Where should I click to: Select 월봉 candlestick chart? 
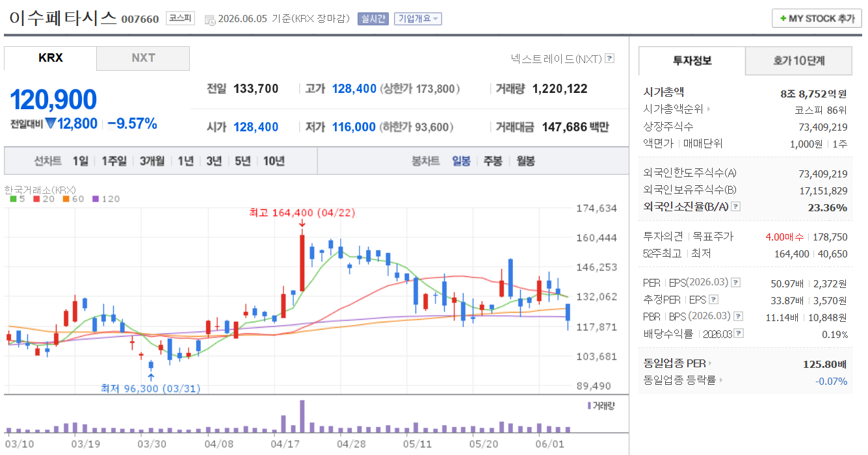[x=525, y=161]
